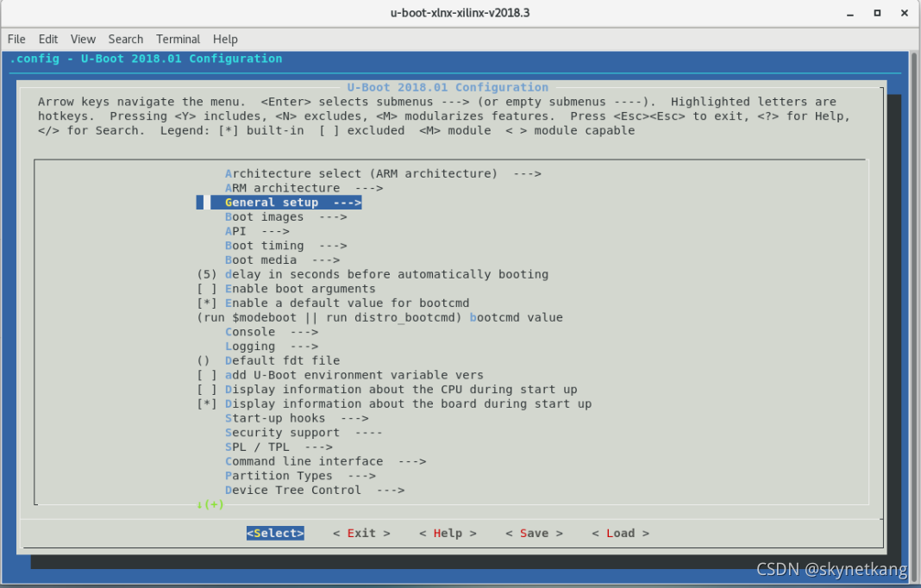Expand Start-up hooks submenu

pyautogui.click(x=297, y=418)
